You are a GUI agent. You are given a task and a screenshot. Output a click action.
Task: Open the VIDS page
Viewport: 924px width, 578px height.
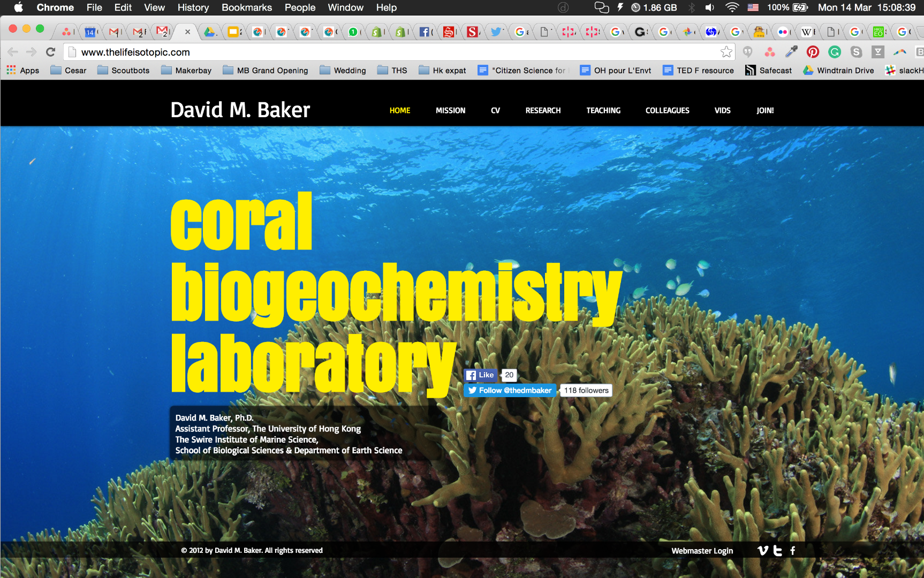click(722, 110)
